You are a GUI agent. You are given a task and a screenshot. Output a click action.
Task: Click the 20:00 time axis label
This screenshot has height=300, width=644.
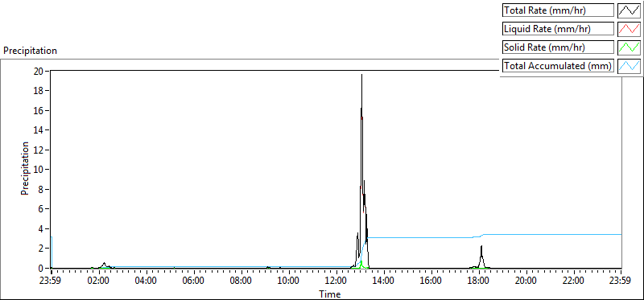(526, 282)
